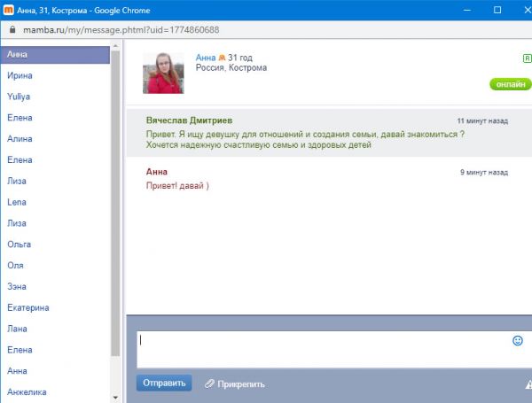Click the green R badge icon
The image size is (532, 403).
click(x=528, y=58)
